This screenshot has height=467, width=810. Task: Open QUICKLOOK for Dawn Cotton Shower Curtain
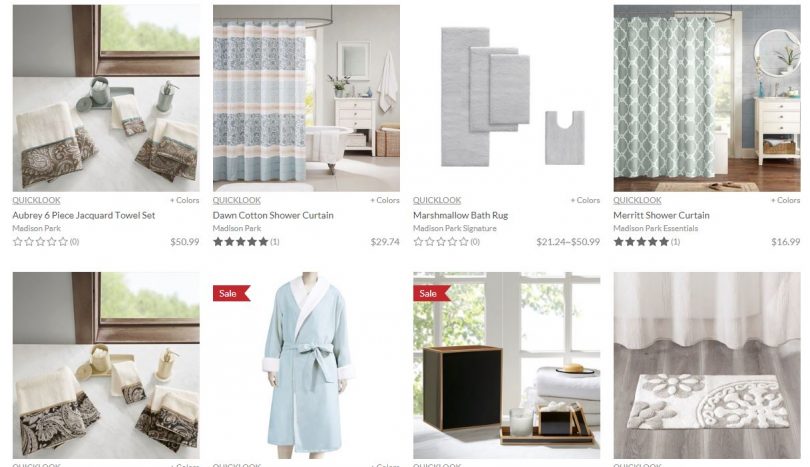(237, 200)
